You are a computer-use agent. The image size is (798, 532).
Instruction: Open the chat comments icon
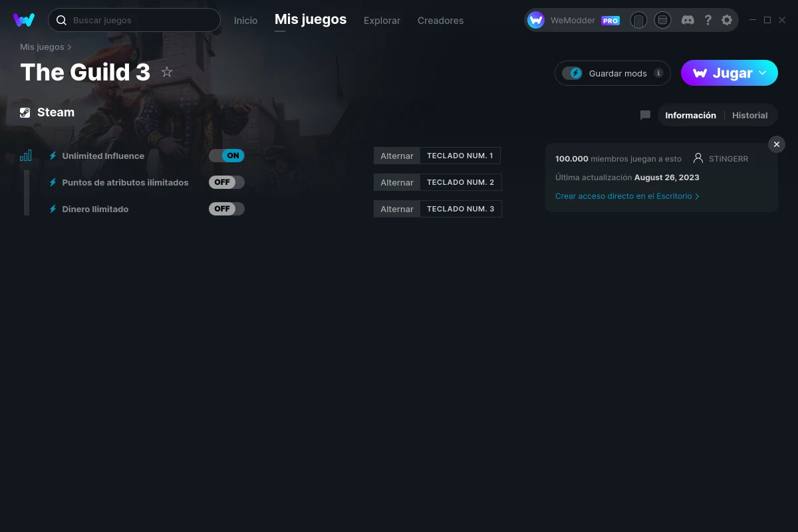coord(645,115)
